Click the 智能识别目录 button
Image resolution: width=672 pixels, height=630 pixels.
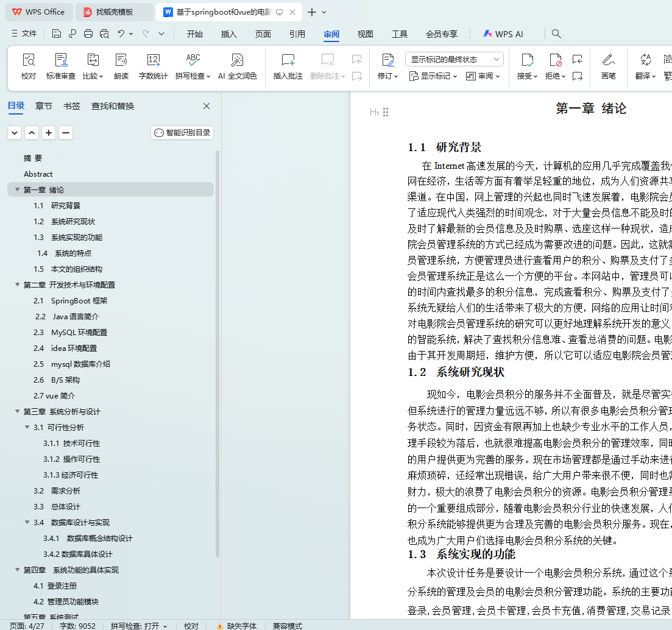(x=182, y=133)
